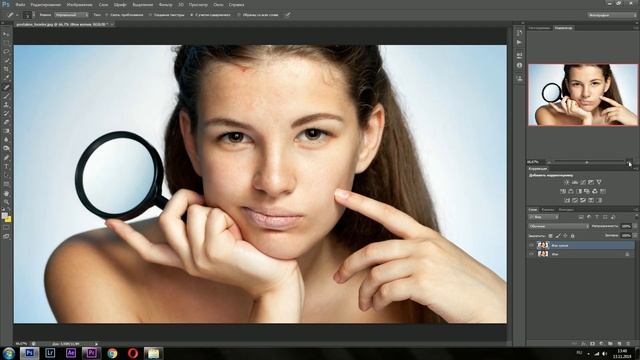Click the Navigator preview thumbnail
The image size is (640, 360).
(x=583, y=95)
